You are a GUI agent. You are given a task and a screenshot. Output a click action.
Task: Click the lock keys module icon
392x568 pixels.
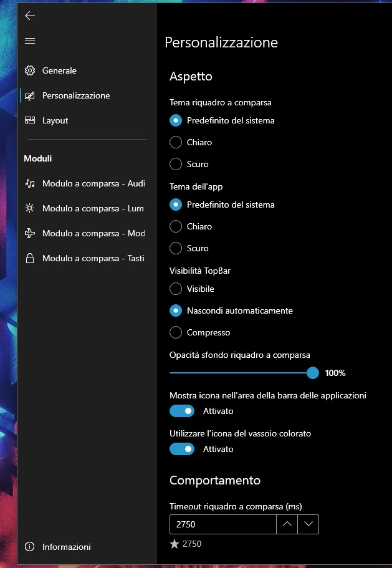coord(30,258)
